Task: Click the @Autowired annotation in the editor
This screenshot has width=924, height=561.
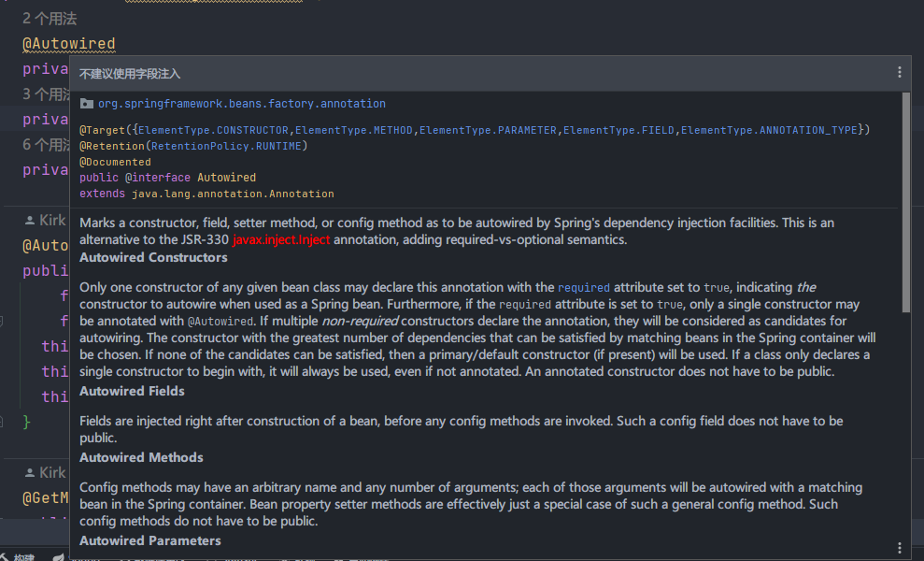Action: 69,44
